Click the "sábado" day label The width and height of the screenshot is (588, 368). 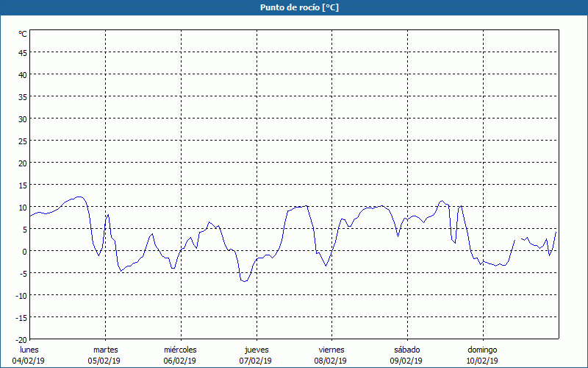click(x=406, y=350)
